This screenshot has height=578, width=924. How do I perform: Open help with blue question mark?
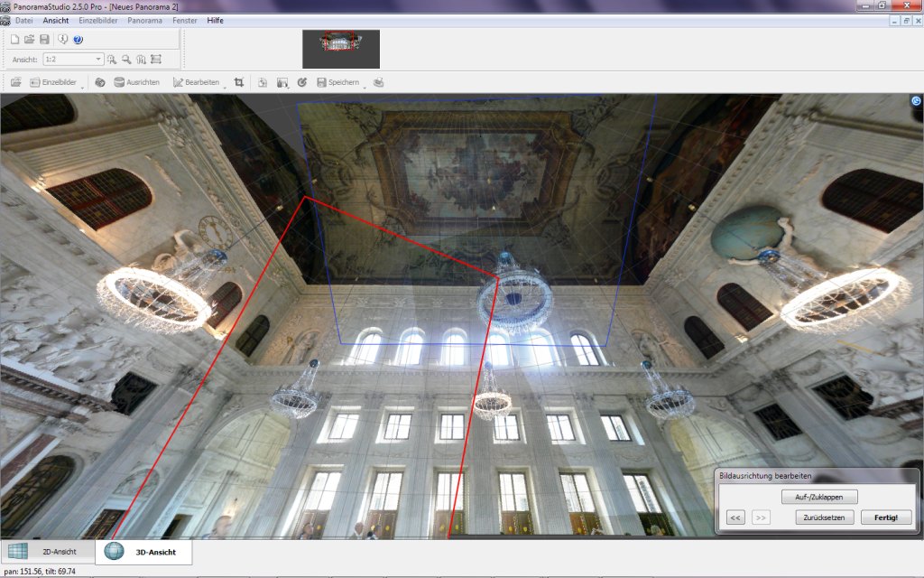click(x=78, y=40)
